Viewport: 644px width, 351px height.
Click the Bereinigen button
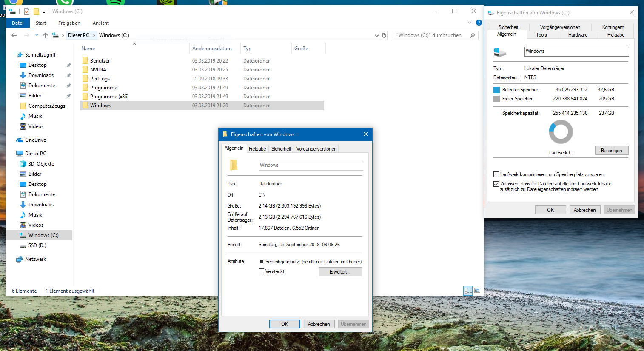coord(612,151)
